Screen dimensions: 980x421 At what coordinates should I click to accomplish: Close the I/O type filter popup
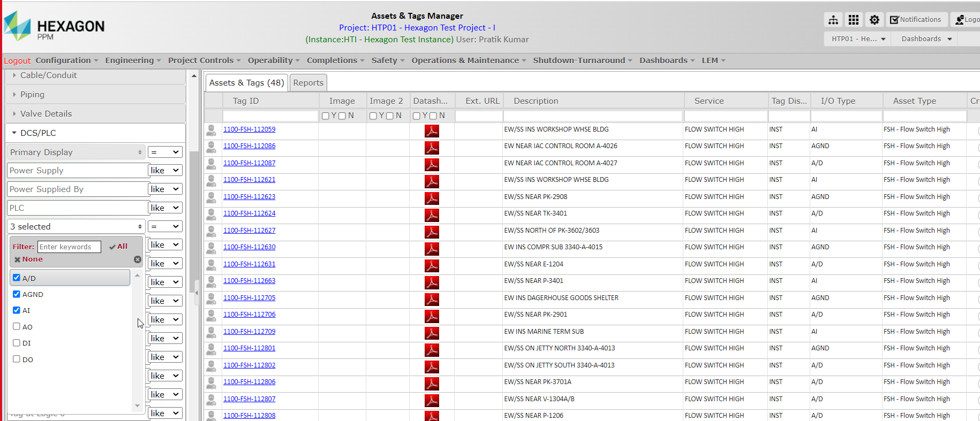138,259
